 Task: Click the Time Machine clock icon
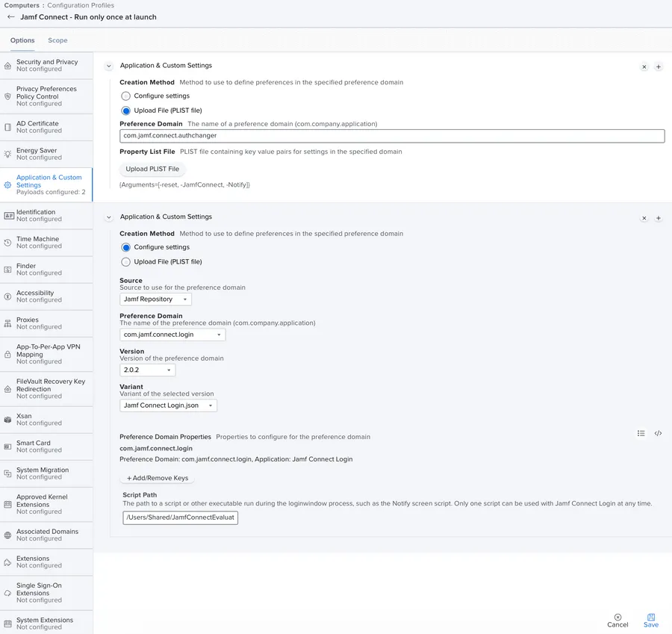(x=7, y=243)
